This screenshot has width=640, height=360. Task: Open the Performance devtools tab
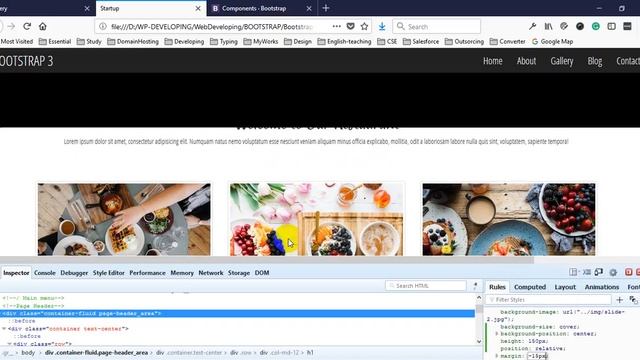point(147,273)
